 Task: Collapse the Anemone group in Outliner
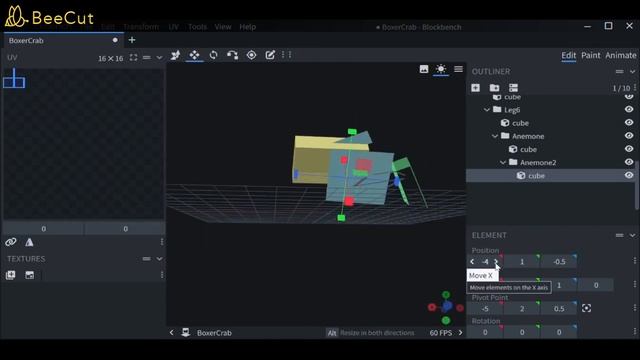click(x=495, y=136)
